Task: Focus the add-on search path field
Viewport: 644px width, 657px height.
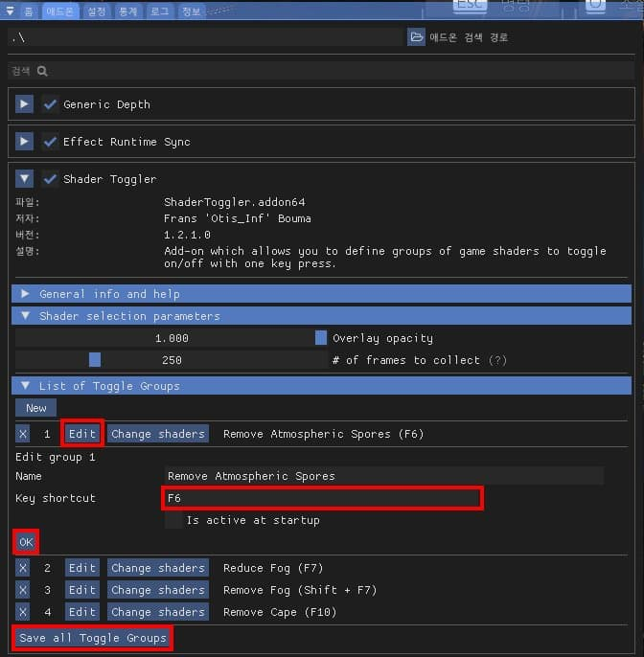Action: 205,37
